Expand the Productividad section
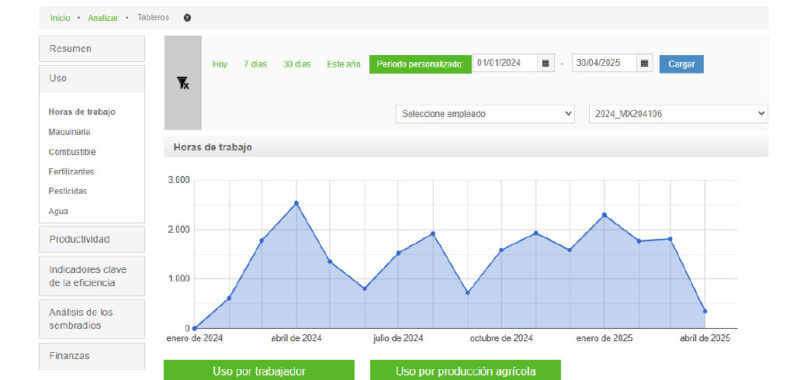Image resolution: width=800 pixels, height=380 pixels. pos(92,239)
